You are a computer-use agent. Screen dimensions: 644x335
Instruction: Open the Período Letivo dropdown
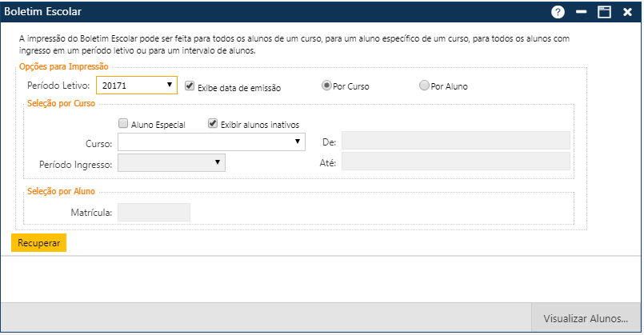pyautogui.click(x=137, y=85)
